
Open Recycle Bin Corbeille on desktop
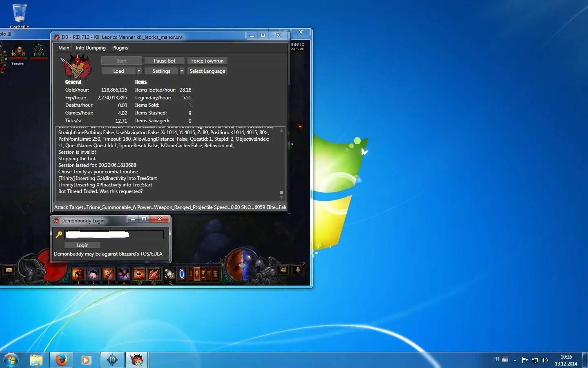click(20, 16)
